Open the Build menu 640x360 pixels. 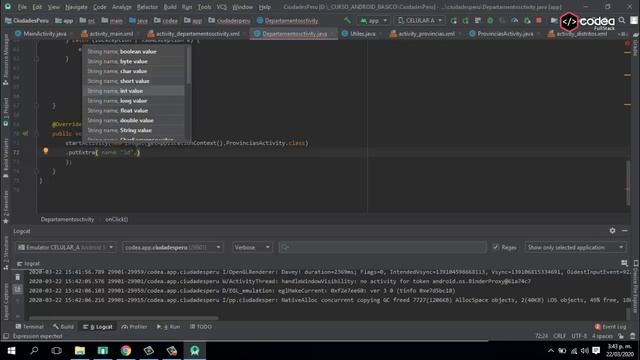pos(170,7)
